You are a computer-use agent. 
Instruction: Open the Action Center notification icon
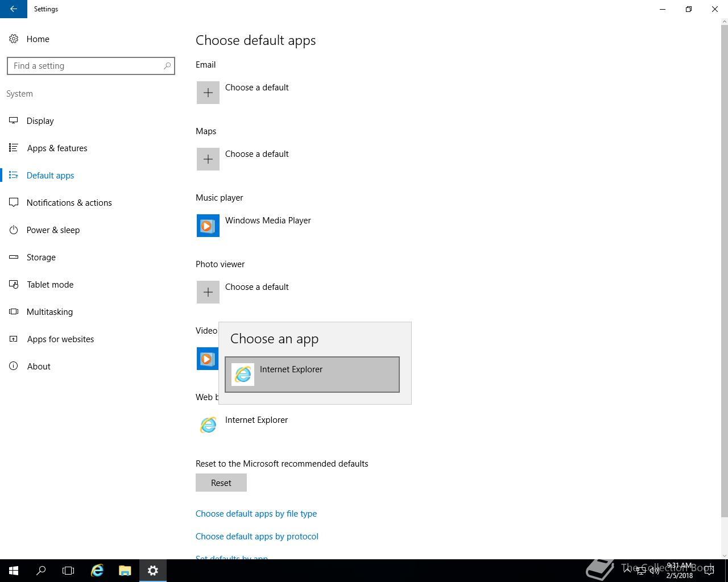point(709,571)
